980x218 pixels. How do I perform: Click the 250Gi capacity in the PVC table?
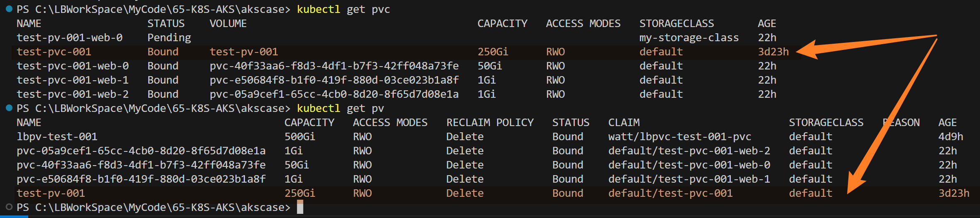tap(492, 52)
